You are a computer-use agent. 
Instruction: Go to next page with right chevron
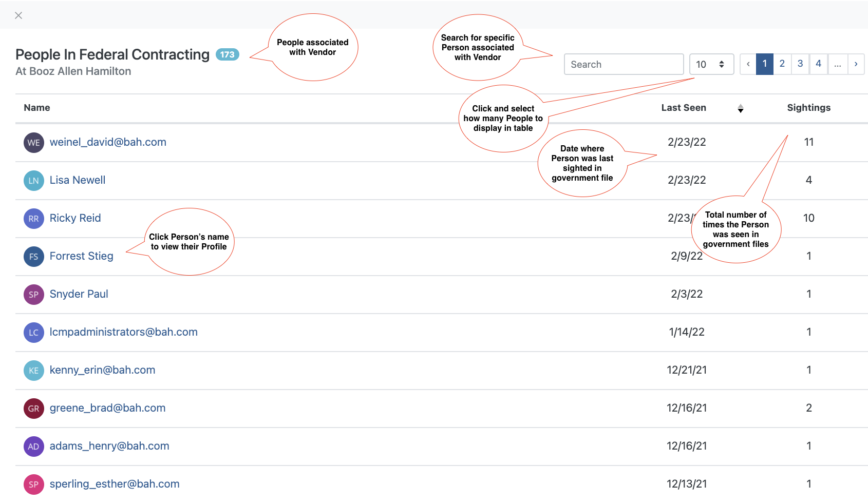click(856, 64)
